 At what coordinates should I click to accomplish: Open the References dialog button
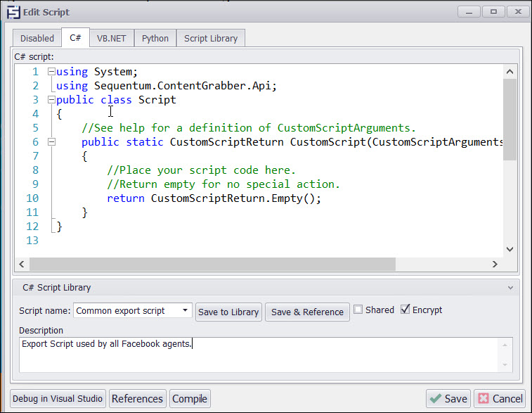tap(138, 398)
